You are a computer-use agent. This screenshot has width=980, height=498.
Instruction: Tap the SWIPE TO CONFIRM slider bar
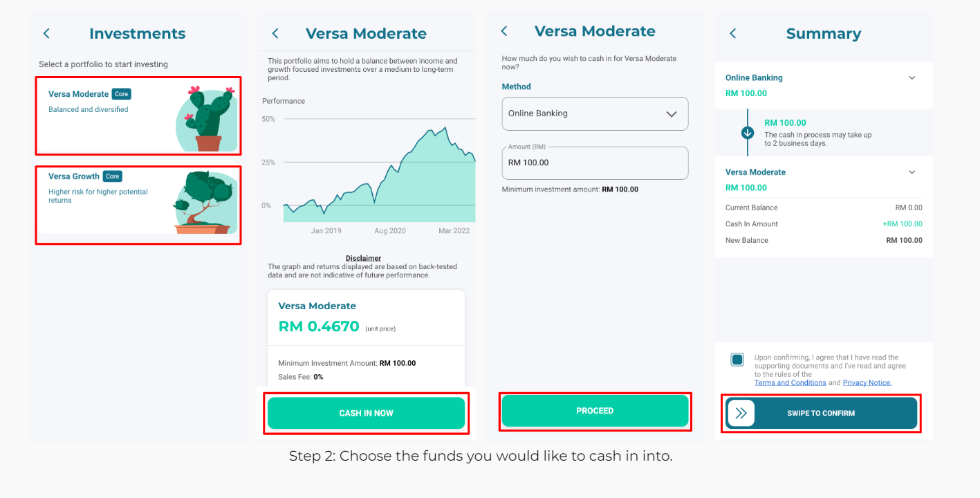(x=821, y=413)
